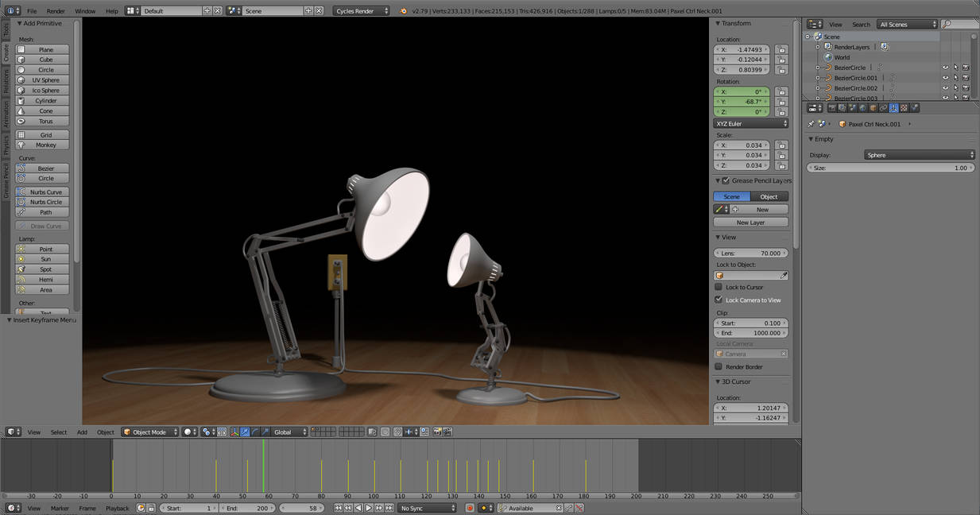Open the empty Display Sphere dropdown
Screen dimensions: 980x515
coord(920,155)
